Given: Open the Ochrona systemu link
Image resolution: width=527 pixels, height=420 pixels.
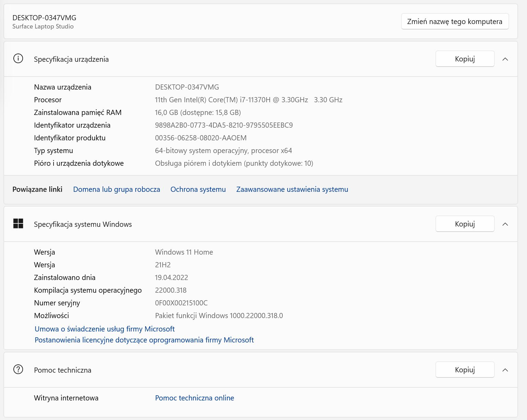Looking at the screenshot, I should [x=198, y=189].
